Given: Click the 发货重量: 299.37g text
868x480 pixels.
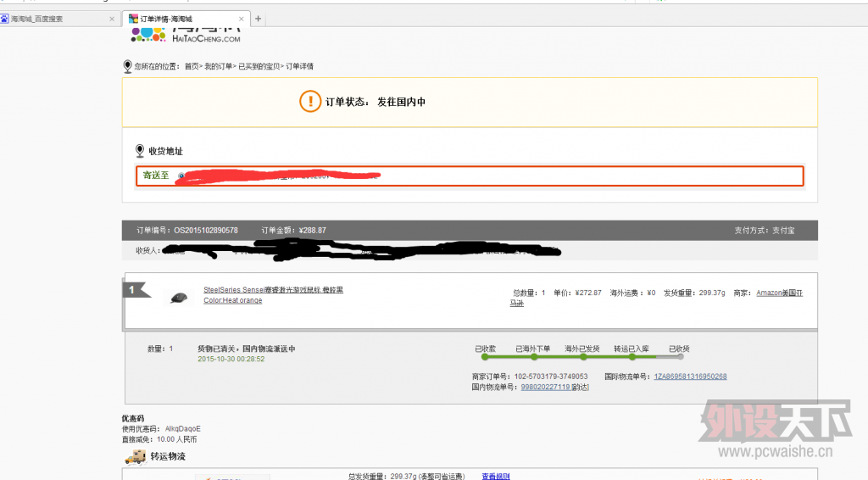Looking at the screenshot, I should point(694,293).
